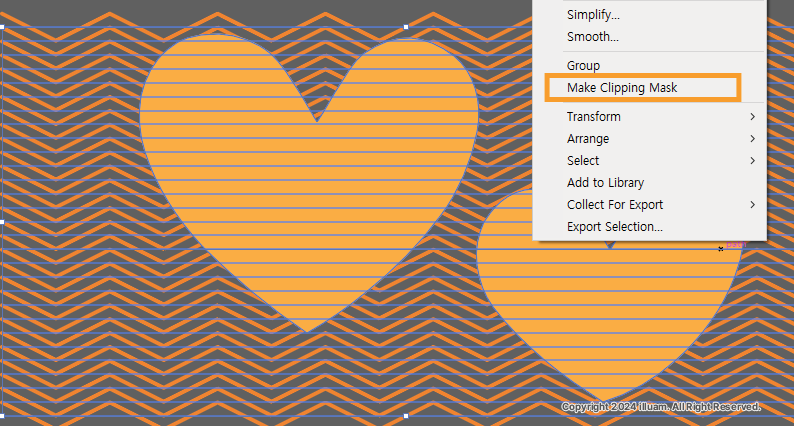794x426 pixels.
Task: Click the bottom center selection handle
Action: coord(406,416)
